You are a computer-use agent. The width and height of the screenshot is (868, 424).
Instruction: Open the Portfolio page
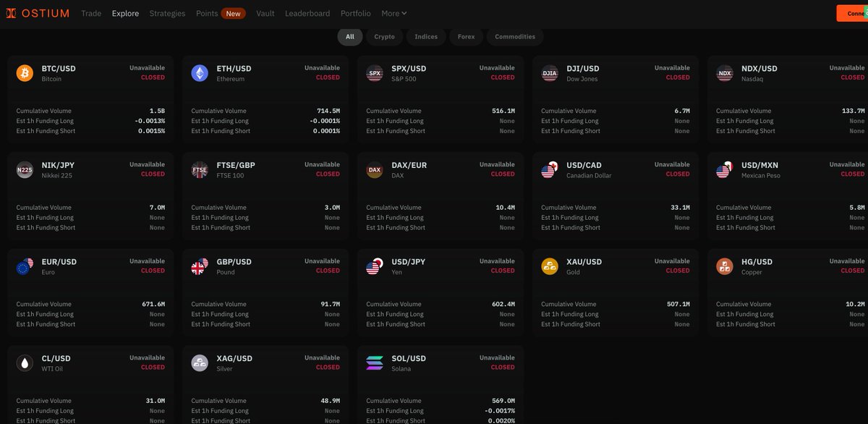(x=356, y=13)
